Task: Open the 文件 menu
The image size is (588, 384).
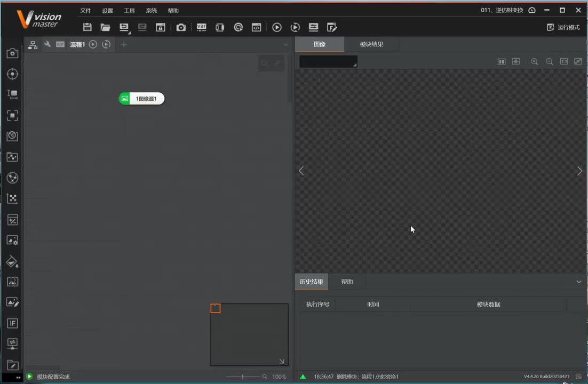Action: [x=85, y=11]
